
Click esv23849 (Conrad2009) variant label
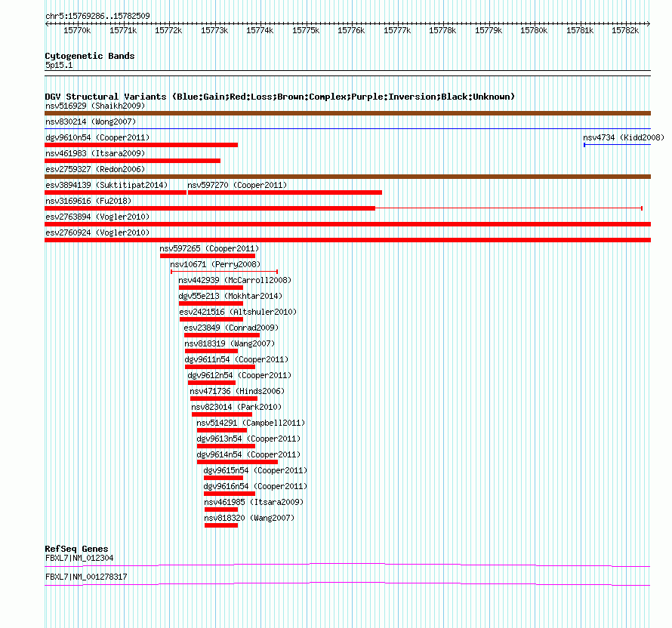point(231,328)
